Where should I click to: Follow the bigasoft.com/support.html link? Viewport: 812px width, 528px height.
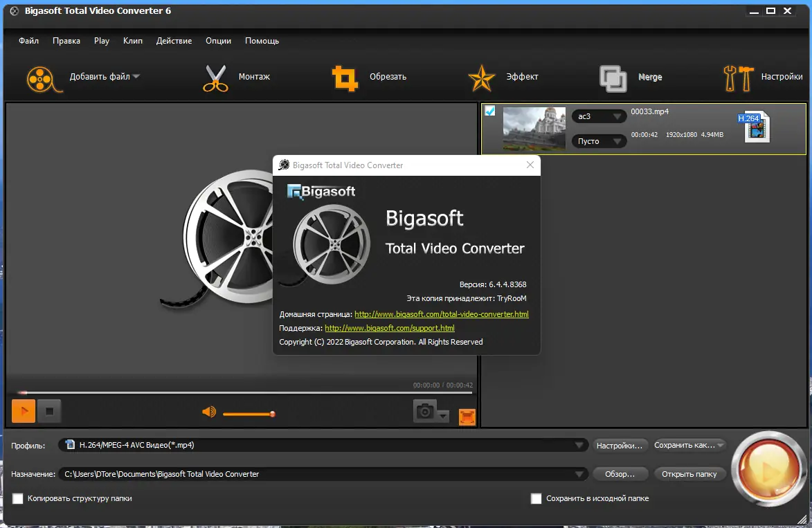388,327
